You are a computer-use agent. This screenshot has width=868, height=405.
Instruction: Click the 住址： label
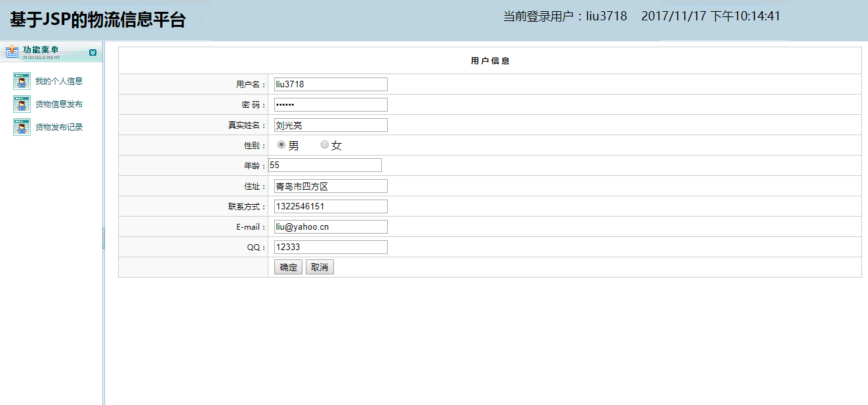pos(255,186)
